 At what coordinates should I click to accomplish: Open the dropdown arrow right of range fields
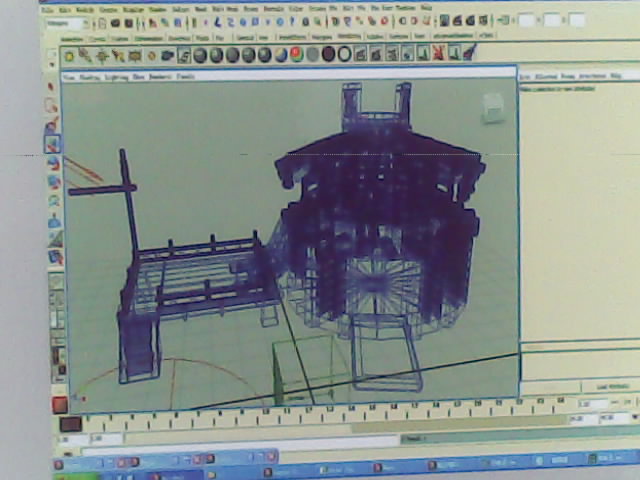coord(635,417)
